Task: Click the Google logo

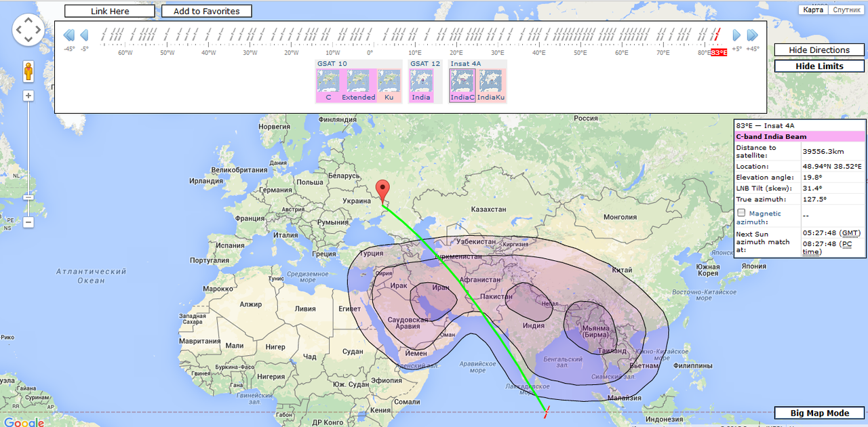Action: (x=24, y=422)
